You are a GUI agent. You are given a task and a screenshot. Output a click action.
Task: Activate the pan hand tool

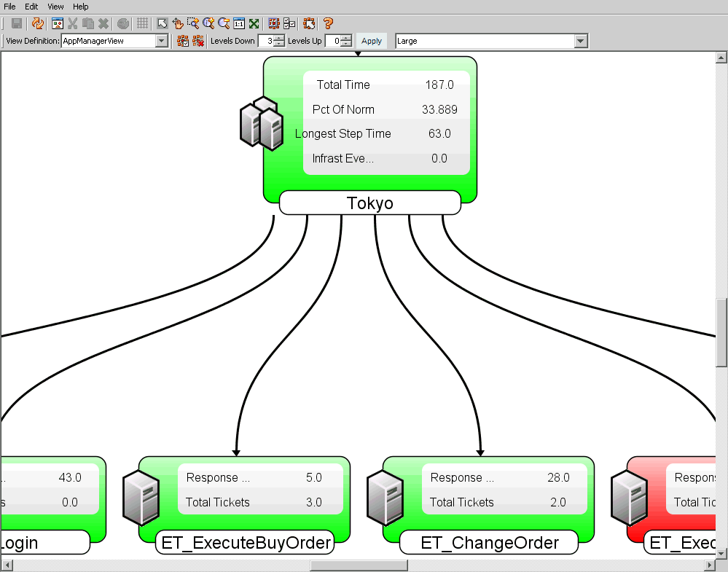click(x=177, y=23)
